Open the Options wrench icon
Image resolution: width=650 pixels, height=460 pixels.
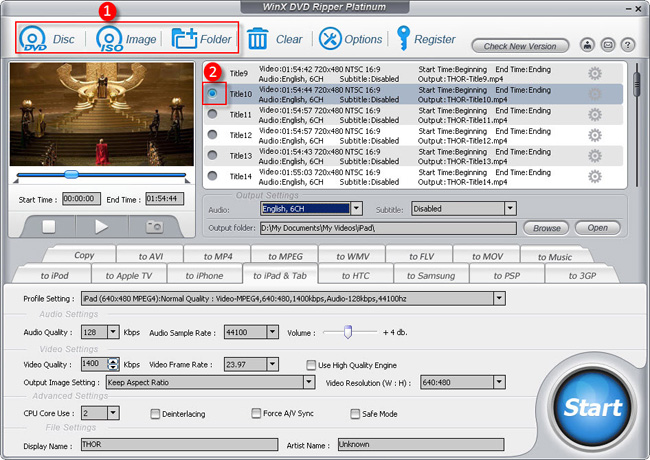tap(330, 39)
